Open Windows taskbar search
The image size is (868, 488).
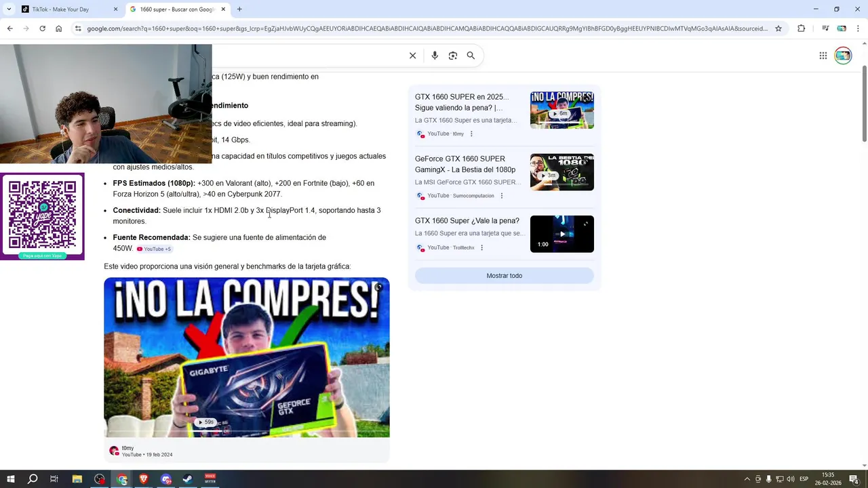(x=33, y=479)
